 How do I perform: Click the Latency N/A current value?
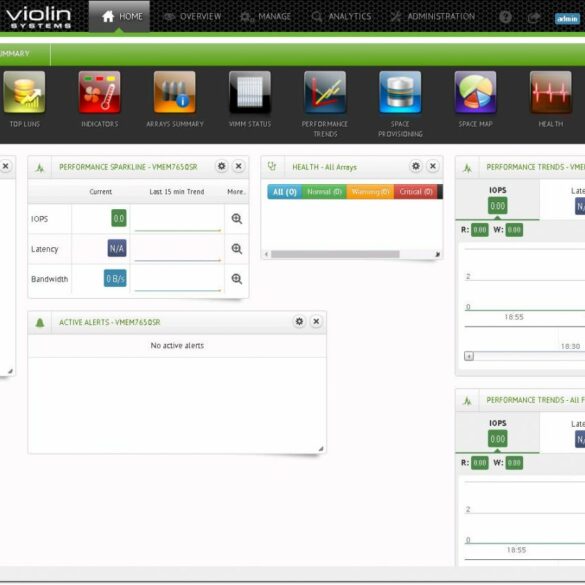click(117, 248)
